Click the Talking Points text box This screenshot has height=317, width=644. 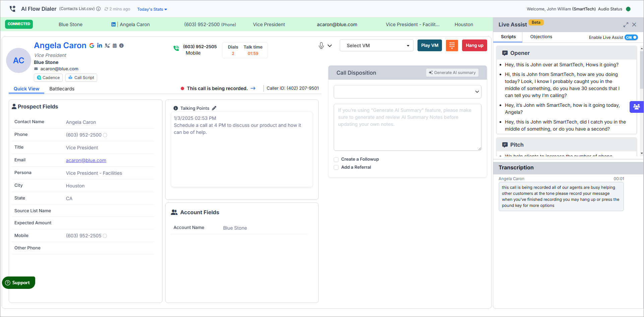242,149
